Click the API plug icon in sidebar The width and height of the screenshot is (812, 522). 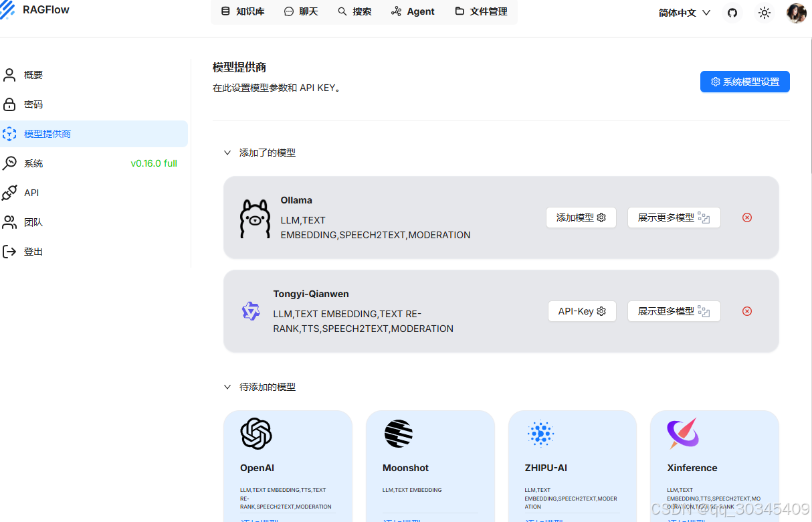(9, 193)
